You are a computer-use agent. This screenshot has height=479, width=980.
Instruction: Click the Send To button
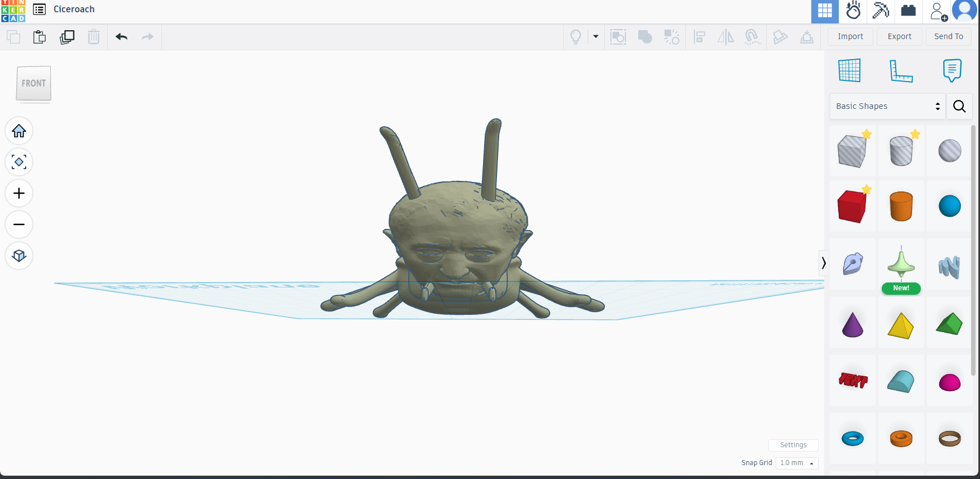tap(949, 36)
